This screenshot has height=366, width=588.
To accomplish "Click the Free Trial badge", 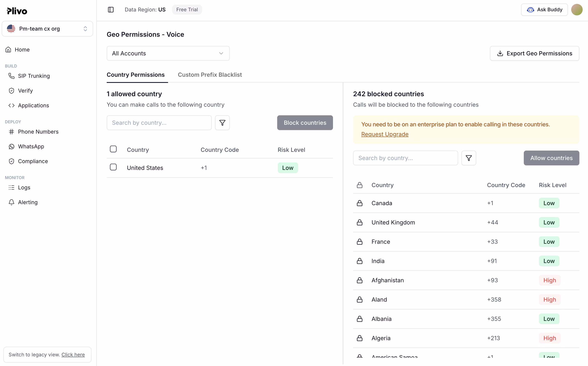I will (x=187, y=10).
